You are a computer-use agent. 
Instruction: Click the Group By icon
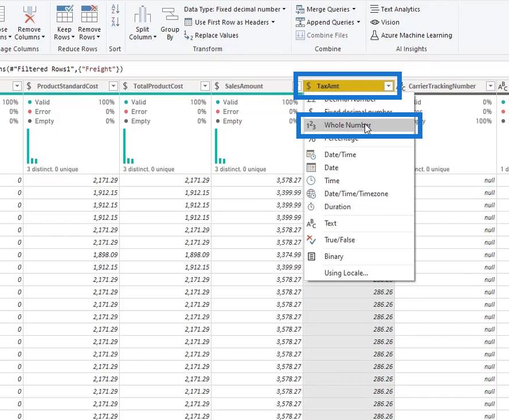click(x=170, y=14)
